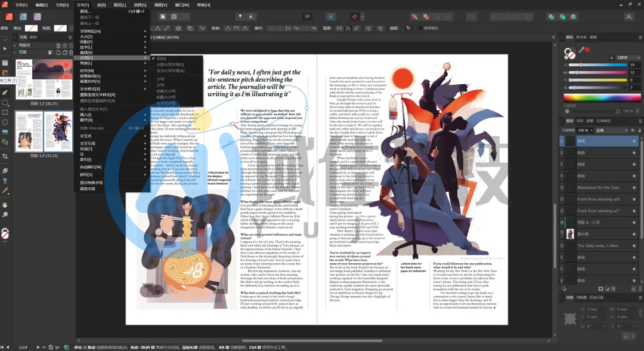Select the Crop tool in left toolbar

[5, 156]
